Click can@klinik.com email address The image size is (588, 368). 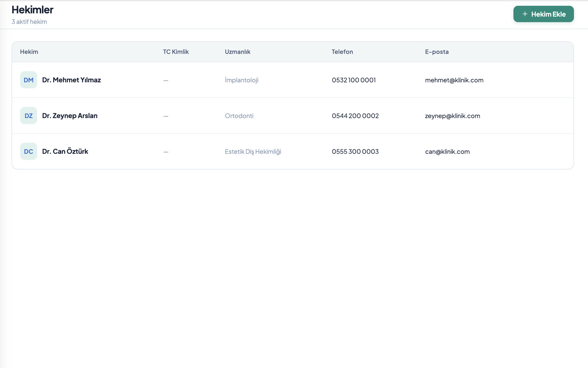pyautogui.click(x=447, y=152)
